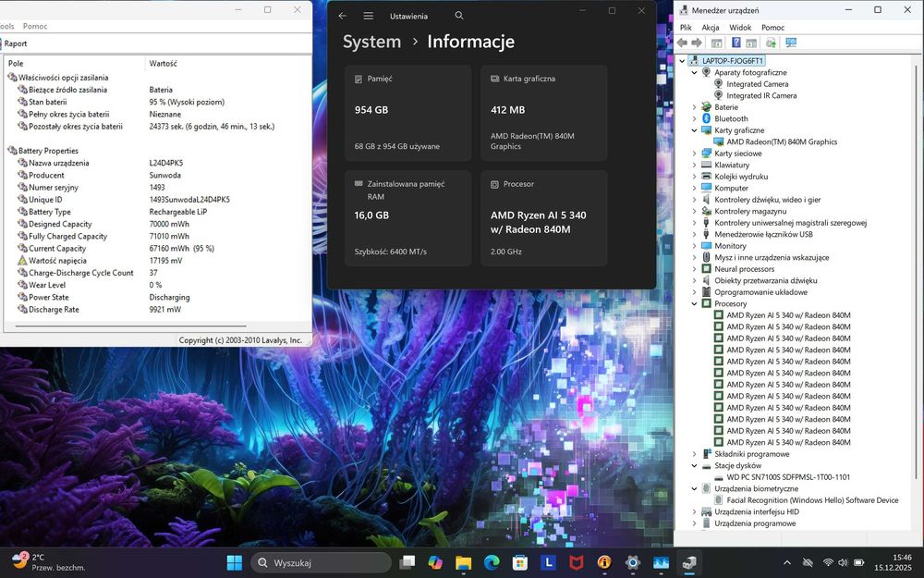Open File Explorer from the taskbar
The height and width of the screenshot is (578, 924).
(464, 562)
